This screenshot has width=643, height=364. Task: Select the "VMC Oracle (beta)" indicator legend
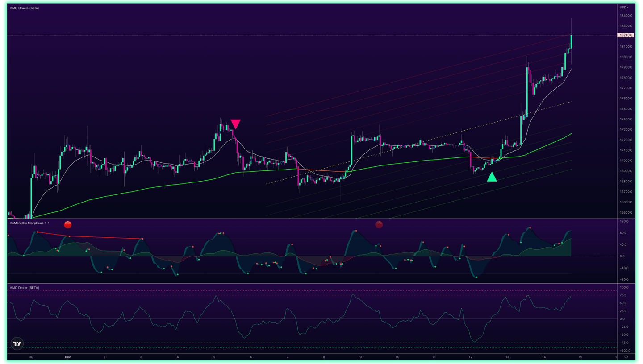pyautogui.click(x=24, y=8)
